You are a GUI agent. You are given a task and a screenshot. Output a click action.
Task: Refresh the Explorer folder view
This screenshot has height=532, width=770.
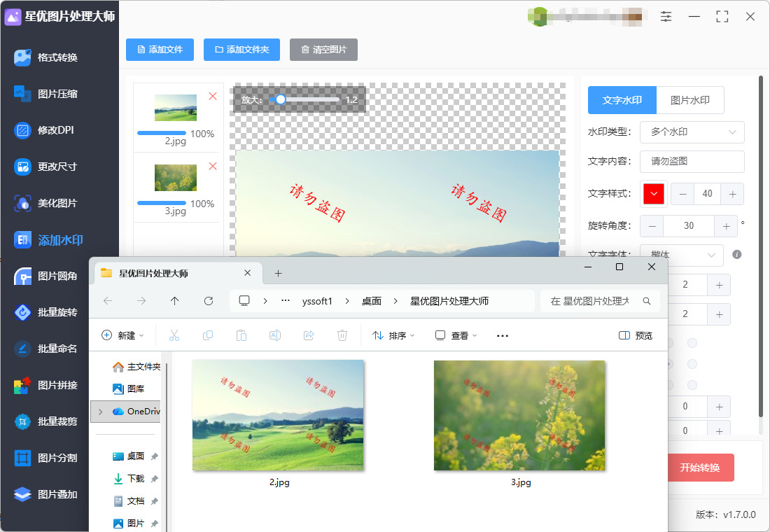pos(209,300)
